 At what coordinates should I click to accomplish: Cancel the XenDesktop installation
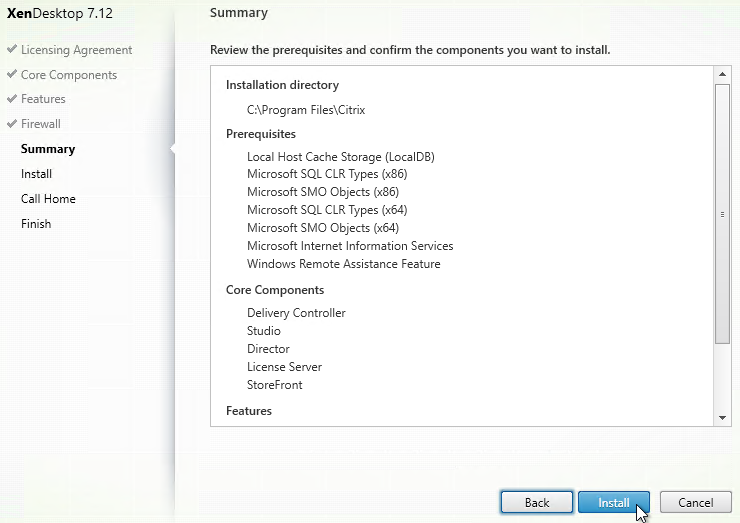coord(696,502)
